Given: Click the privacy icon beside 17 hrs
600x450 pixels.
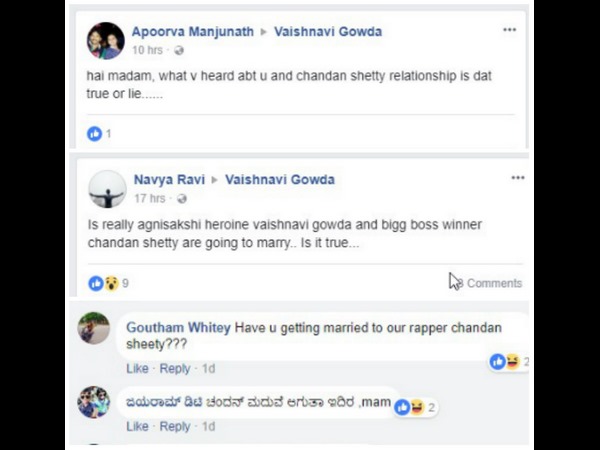Looking at the screenshot, I should [x=179, y=198].
